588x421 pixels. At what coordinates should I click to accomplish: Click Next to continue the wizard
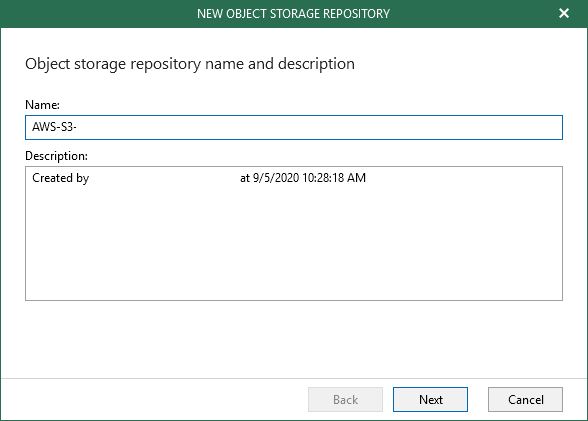point(430,400)
